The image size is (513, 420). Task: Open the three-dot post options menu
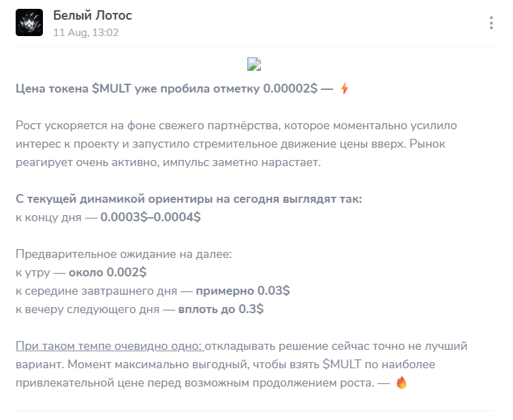pyautogui.click(x=491, y=23)
